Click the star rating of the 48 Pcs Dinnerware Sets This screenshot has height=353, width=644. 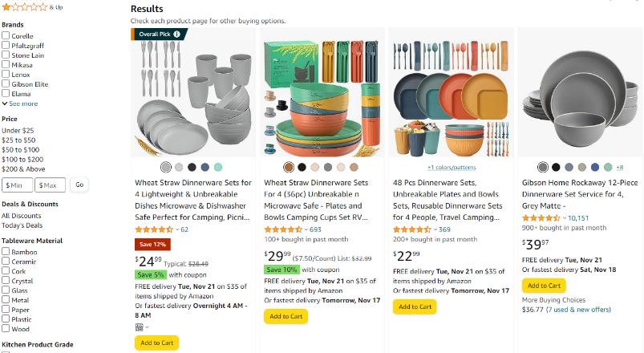pyautogui.click(x=412, y=229)
